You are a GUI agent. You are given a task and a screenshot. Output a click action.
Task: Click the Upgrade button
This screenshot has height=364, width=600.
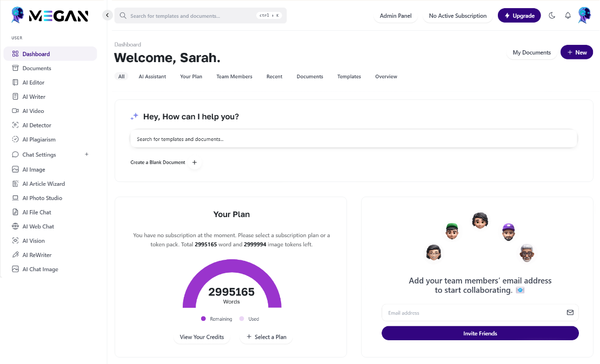(519, 16)
